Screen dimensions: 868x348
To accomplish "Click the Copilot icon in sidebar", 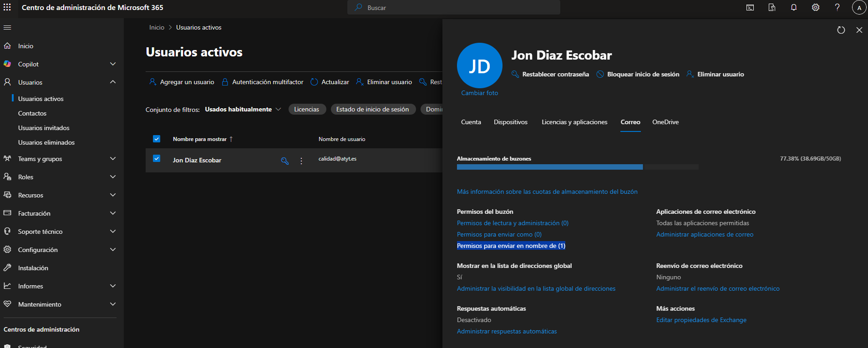I will (7, 64).
